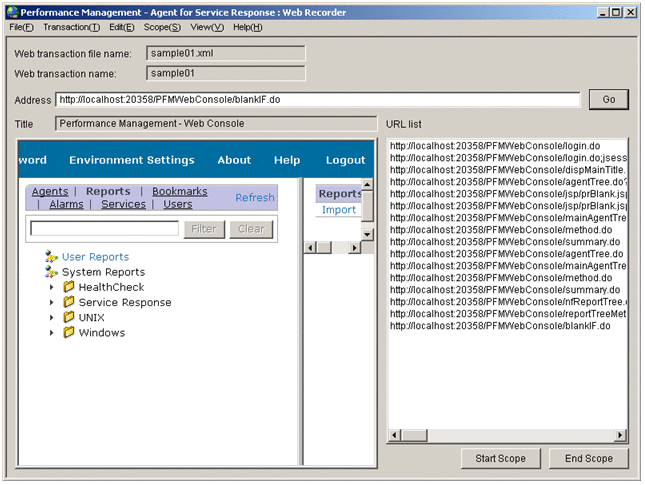645x485 pixels.
Task: Click the application icon in title bar
Action: (11, 12)
